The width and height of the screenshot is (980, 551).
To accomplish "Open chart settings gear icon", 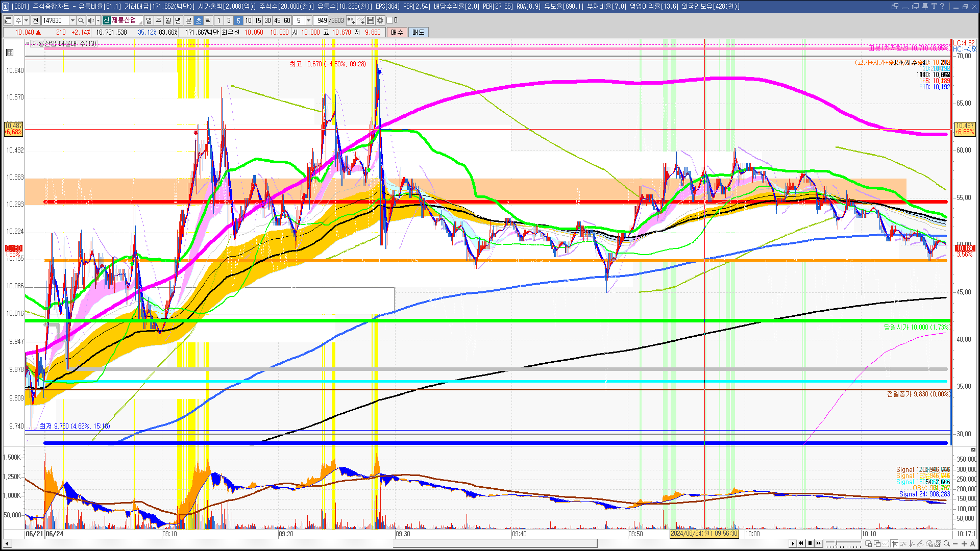I will (x=380, y=20).
